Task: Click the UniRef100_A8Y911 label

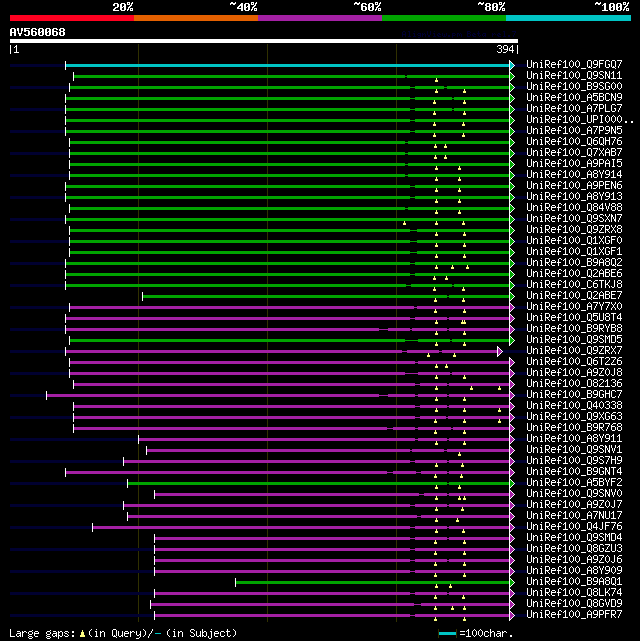Action: click(x=574, y=438)
